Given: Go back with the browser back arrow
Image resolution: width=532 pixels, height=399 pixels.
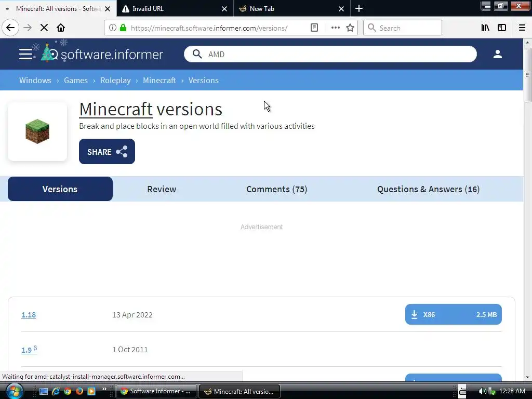Looking at the screenshot, I should (10, 28).
